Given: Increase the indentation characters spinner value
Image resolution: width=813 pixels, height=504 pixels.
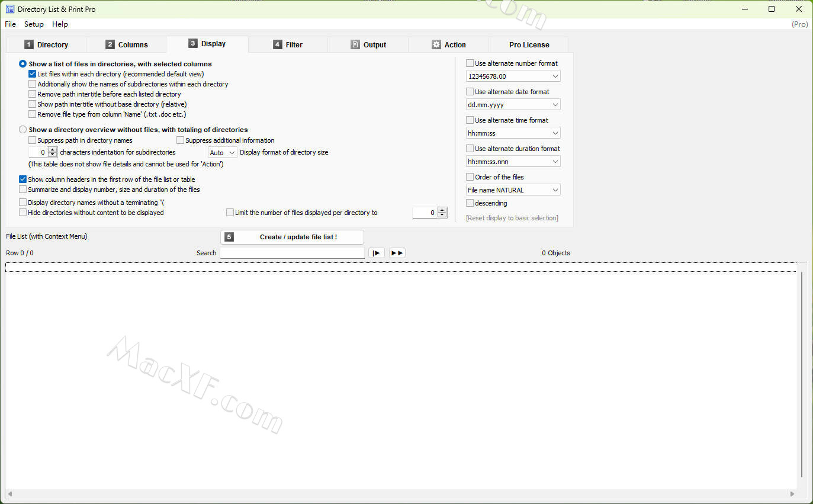Looking at the screenshot, I should click(53, 150).
